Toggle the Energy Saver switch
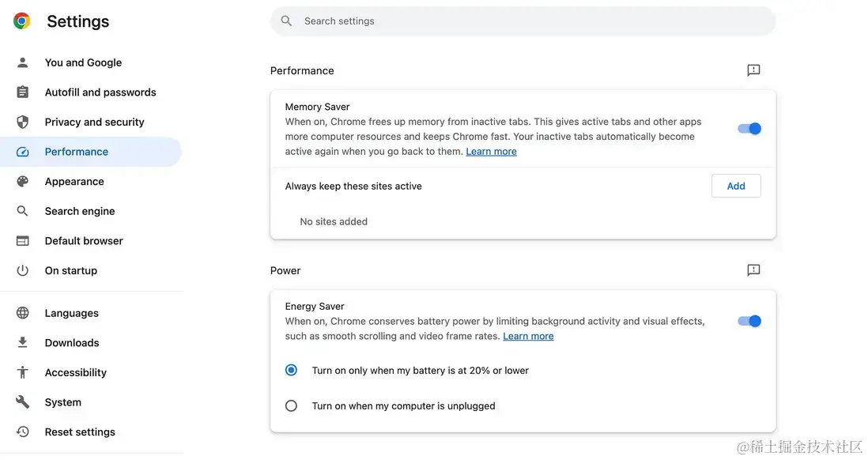Image resolution: width=868 pixels, height=460 pixels. (749, 321)
